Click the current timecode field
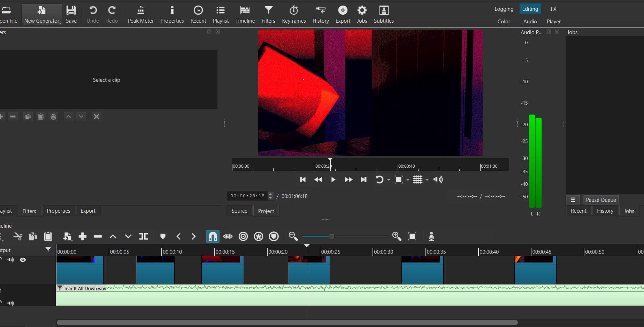This screenshot has height=327, width=644. [247, 196]
